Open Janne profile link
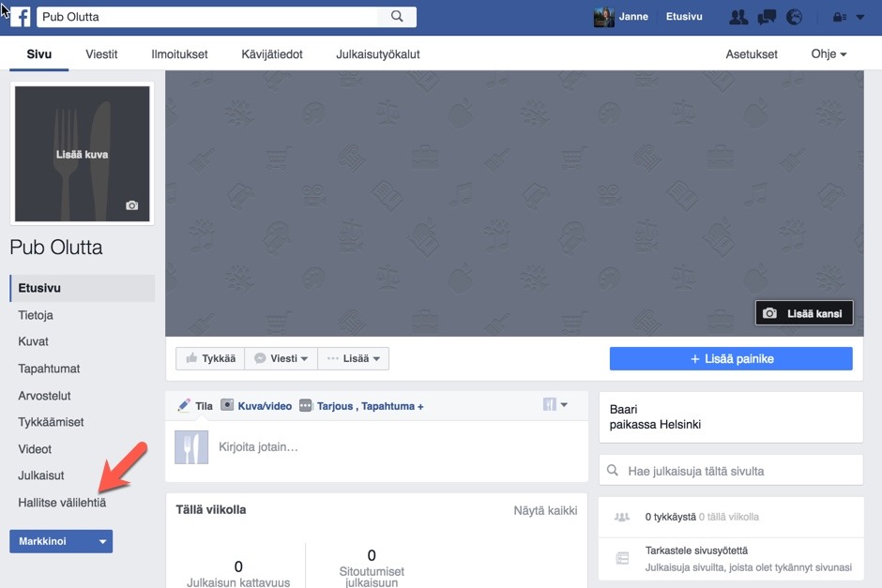Screen dimensions: 882x588 click(633, 17)
